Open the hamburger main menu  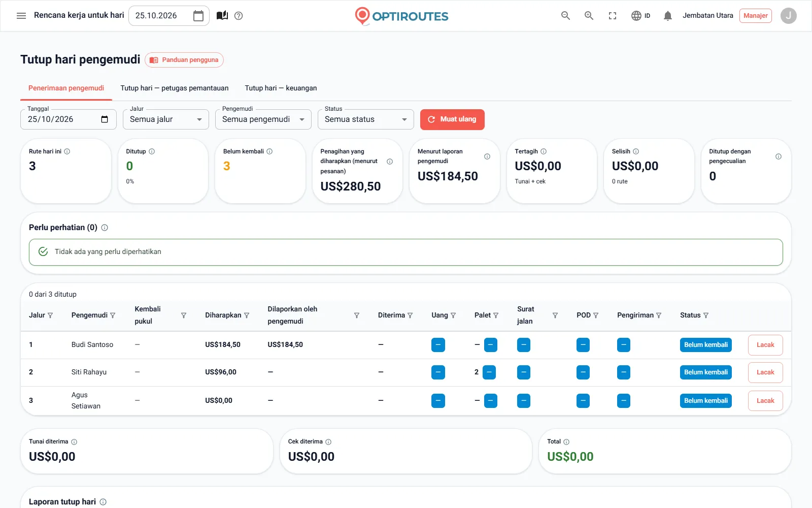[x=21, y=16]
